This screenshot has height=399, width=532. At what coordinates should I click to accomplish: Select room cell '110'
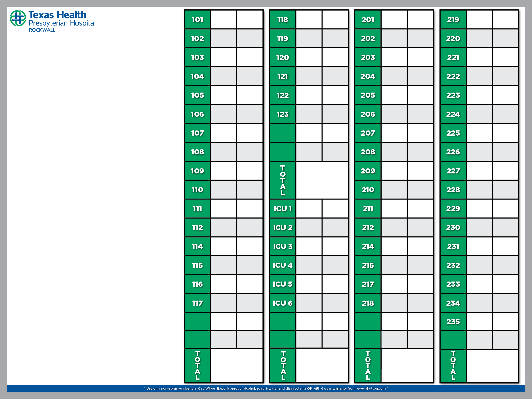[197, 190]
